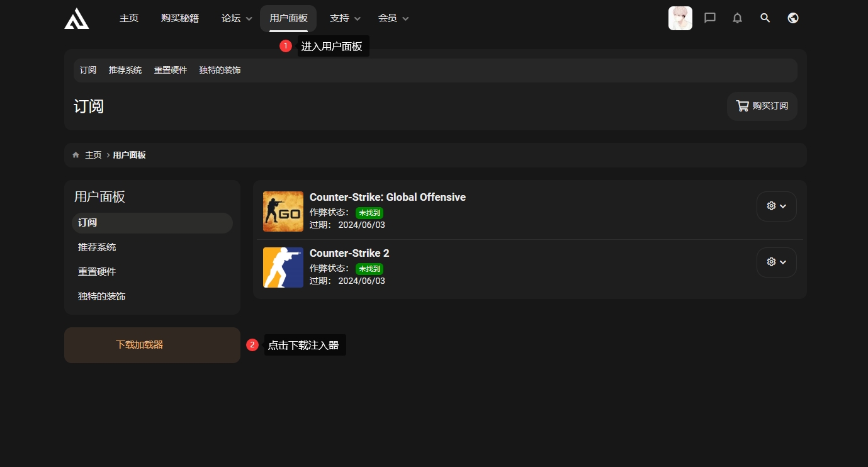Image resolution: width=868 pixels, height=467 pixels.
Task: Select 重置硬件 in the sidebar panel
Action: tap(97, 272)
